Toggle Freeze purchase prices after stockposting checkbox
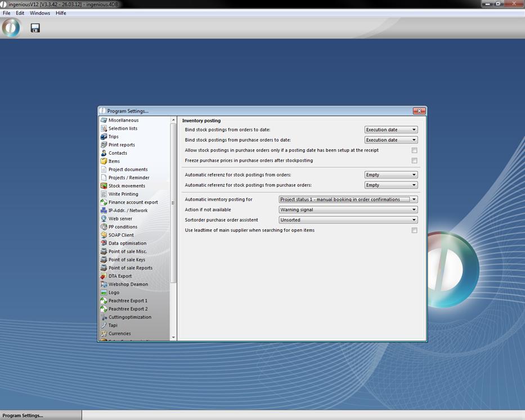Viewport: 525px width, 420px height. (x=414, y=160)
